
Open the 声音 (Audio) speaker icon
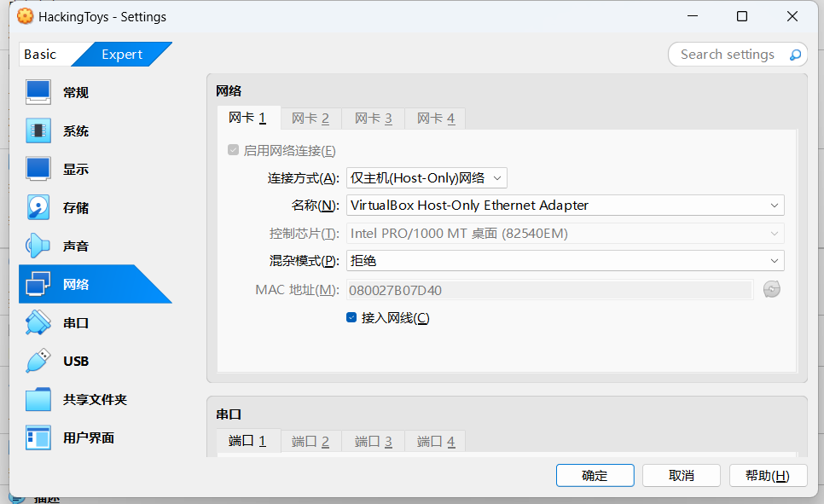[38, 246]
